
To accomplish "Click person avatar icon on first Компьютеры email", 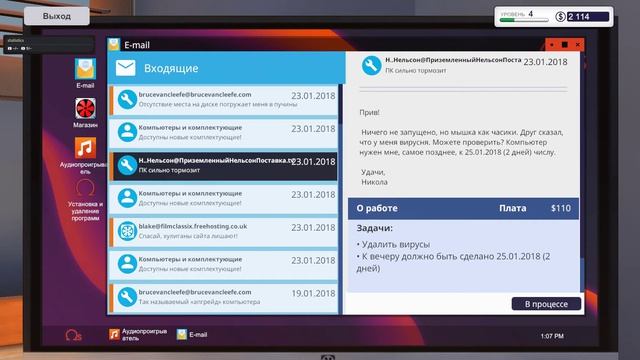I will click(127, 132).
